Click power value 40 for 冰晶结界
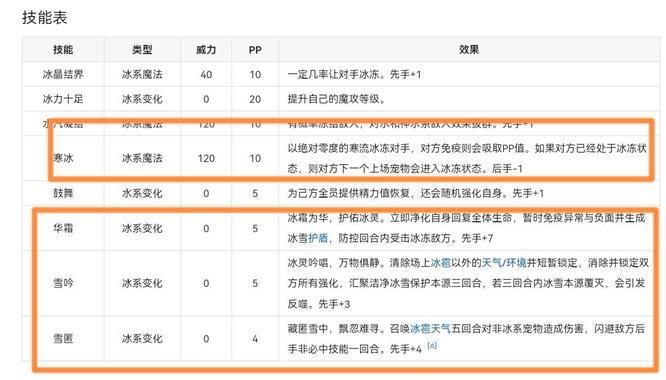 click(x=206, y=74)
